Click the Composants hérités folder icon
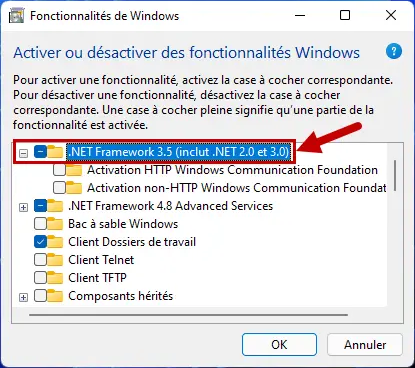Screen dimensions: 415x368 (x=55, y=296)
